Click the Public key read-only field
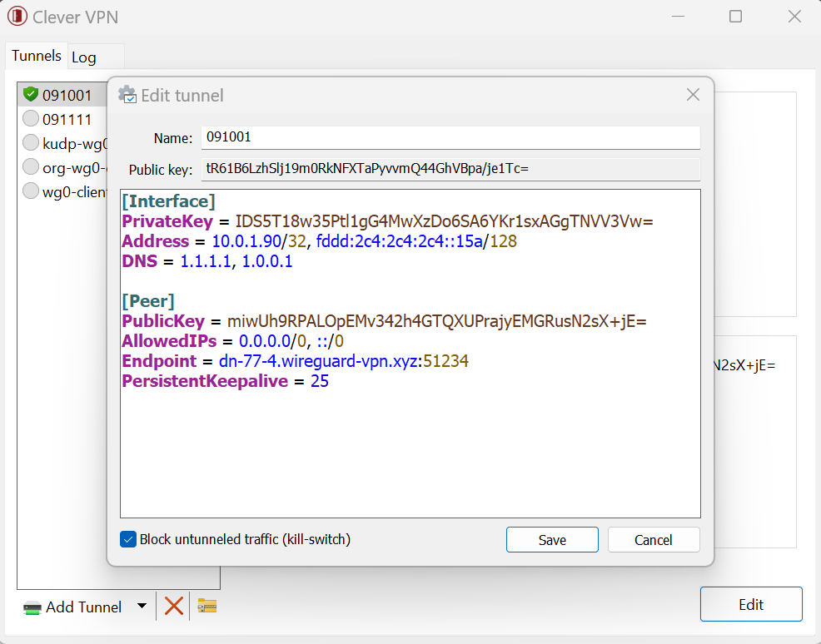 coord(450,169)
